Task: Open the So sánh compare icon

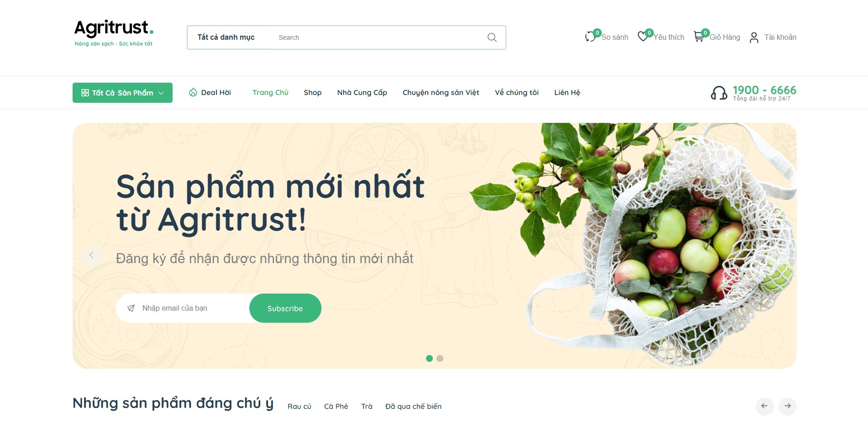Action: 590,37
